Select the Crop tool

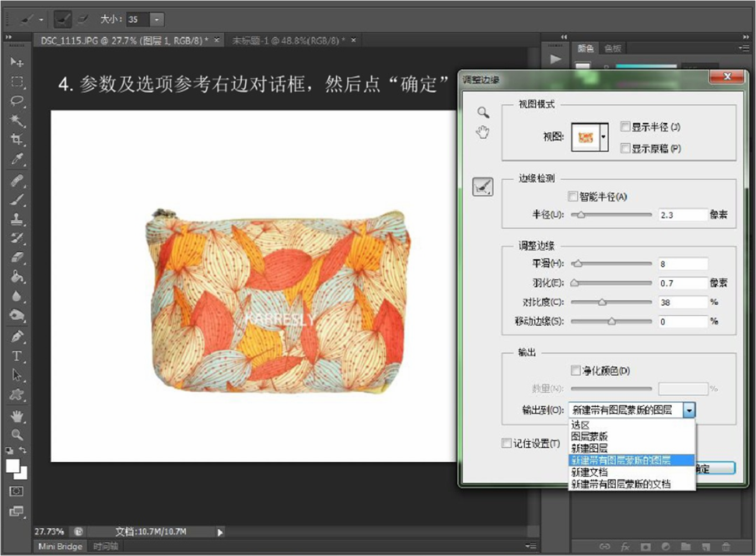click(x=17, y=139)
